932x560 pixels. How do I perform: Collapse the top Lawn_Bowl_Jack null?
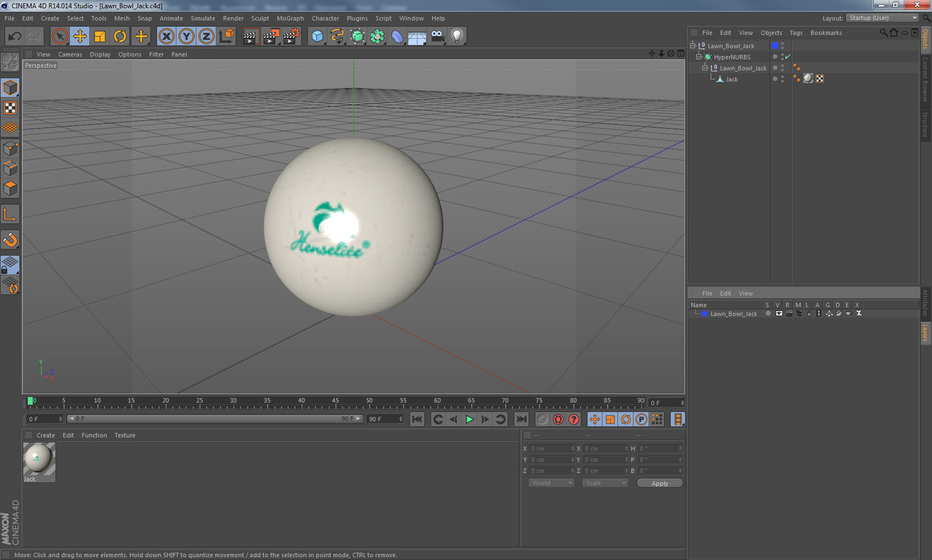(693, 45)
